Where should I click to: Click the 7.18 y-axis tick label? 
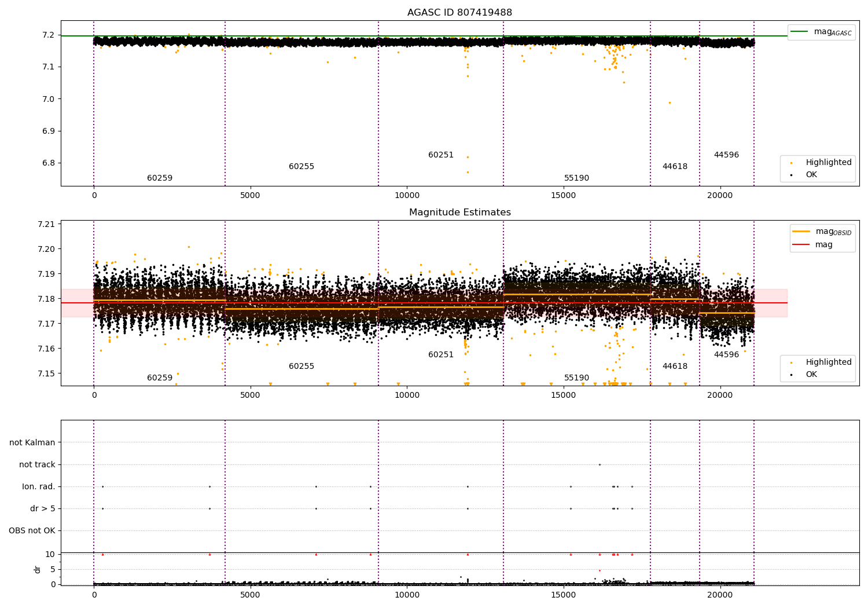pyautogui.click(x=46, y=299)
